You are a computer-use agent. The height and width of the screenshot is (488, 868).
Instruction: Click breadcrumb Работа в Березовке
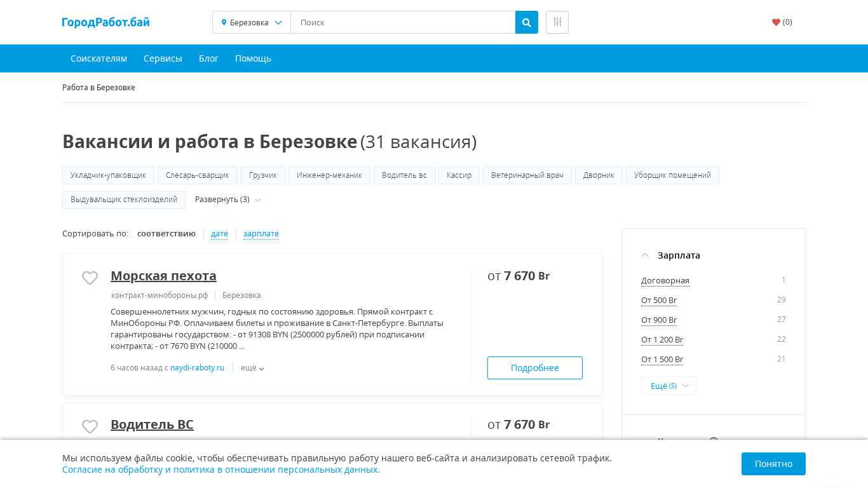98,88
